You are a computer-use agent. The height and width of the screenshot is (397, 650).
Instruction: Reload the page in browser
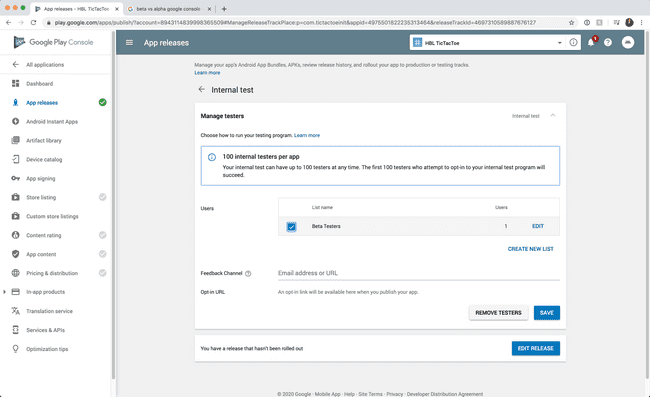point(33,22)
